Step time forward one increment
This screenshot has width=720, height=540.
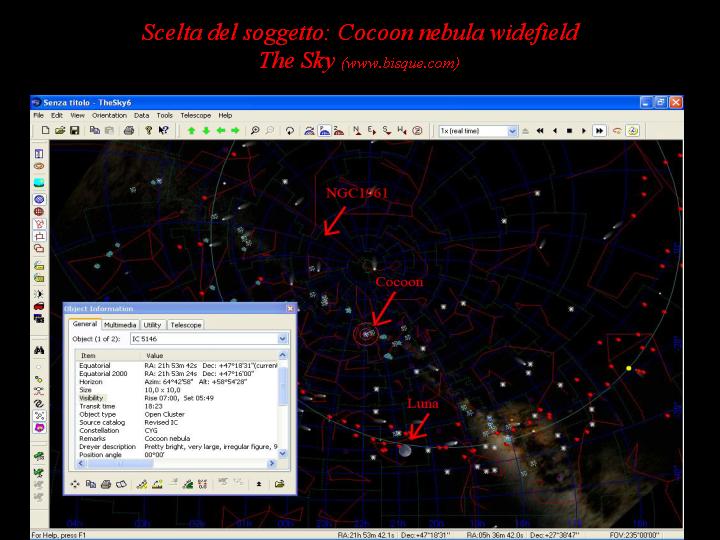[584, 131]
